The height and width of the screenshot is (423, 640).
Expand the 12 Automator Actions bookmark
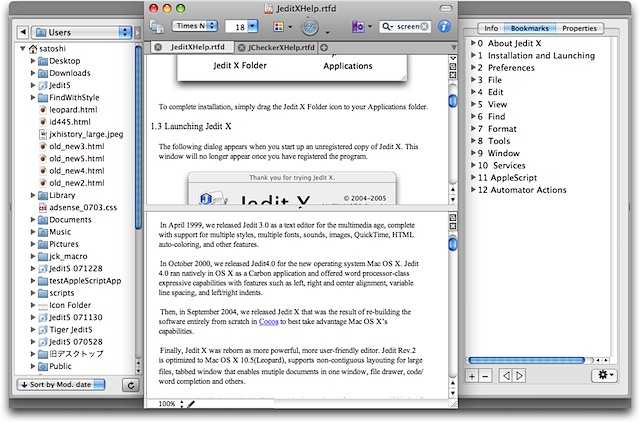[x=473, y=189]
